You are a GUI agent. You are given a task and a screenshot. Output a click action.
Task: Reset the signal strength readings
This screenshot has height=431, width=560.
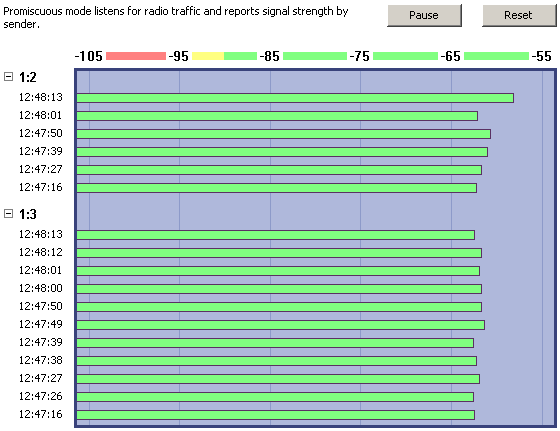pos(519,15)
